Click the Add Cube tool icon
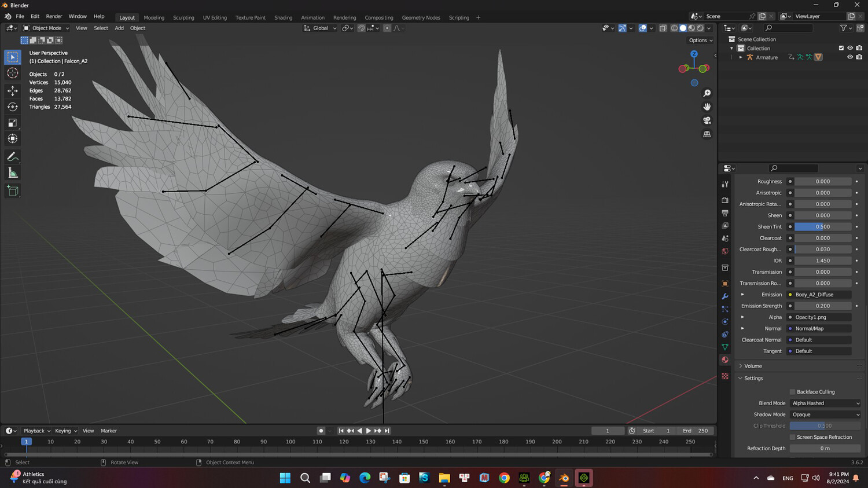This screenshot has height=488, width=868. [x=13, y=191]
